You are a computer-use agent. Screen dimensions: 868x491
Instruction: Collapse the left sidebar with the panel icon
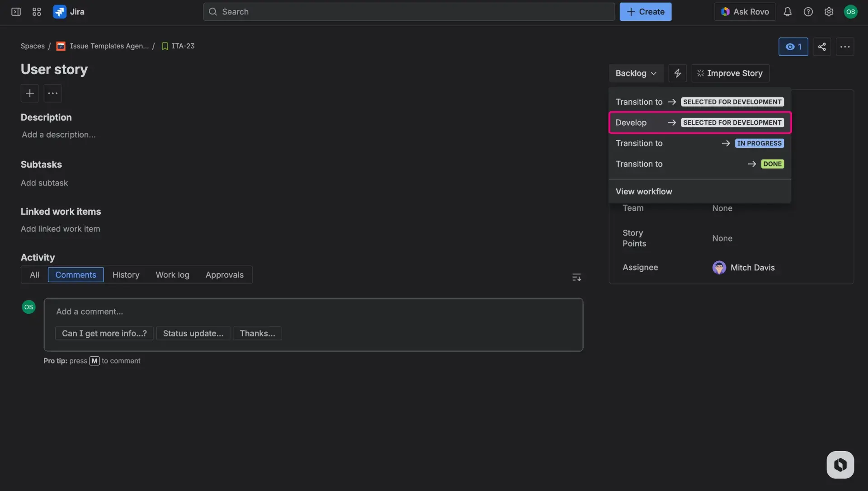pyautogui.click(x=15, y=11)
